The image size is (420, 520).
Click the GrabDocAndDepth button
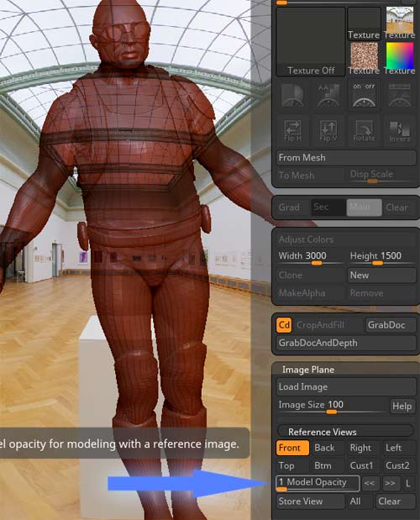pos(346,343)
